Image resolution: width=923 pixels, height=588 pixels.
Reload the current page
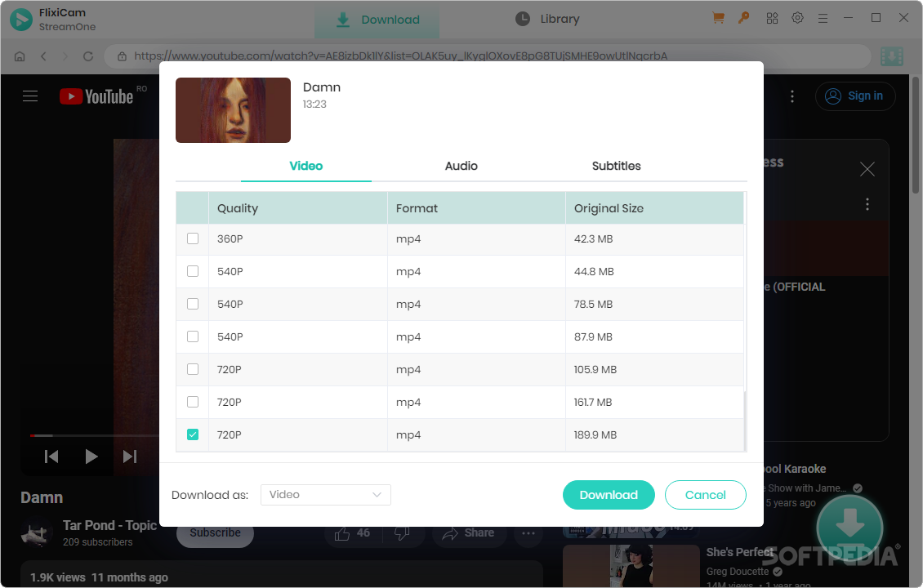pyautogui.click(x=88, y=56)
